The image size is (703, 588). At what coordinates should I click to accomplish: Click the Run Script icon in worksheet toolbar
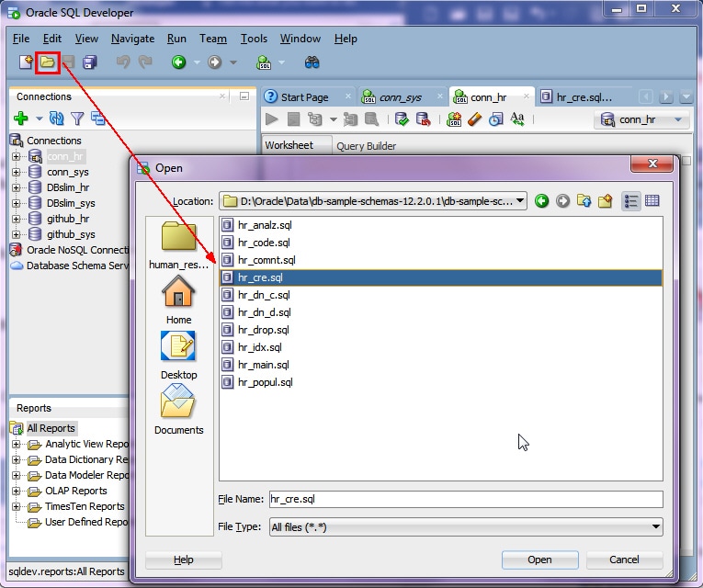coord(294,119)
